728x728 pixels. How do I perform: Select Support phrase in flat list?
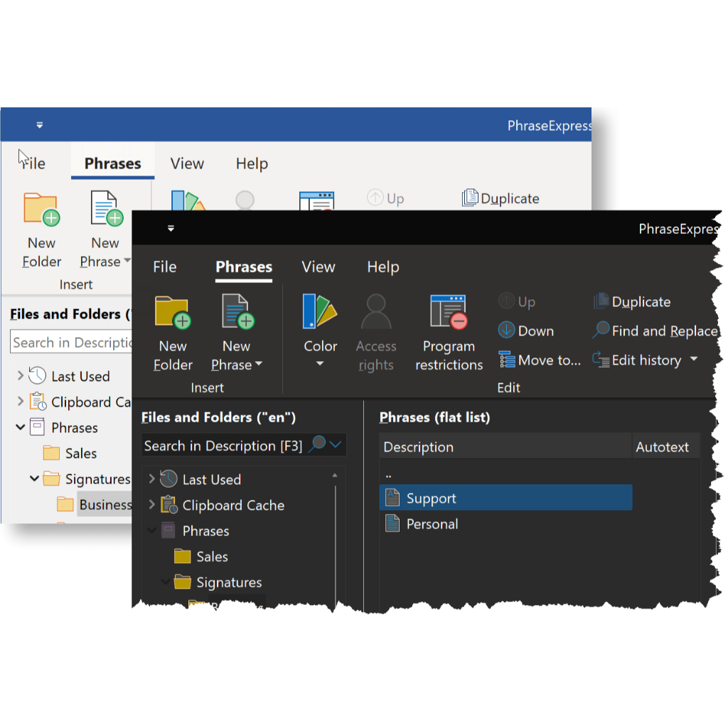(505, 498)
